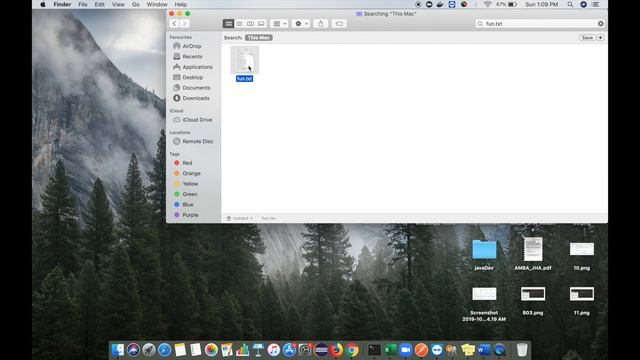
Task: Open Excel from the Dock
Action: [390, 350]
